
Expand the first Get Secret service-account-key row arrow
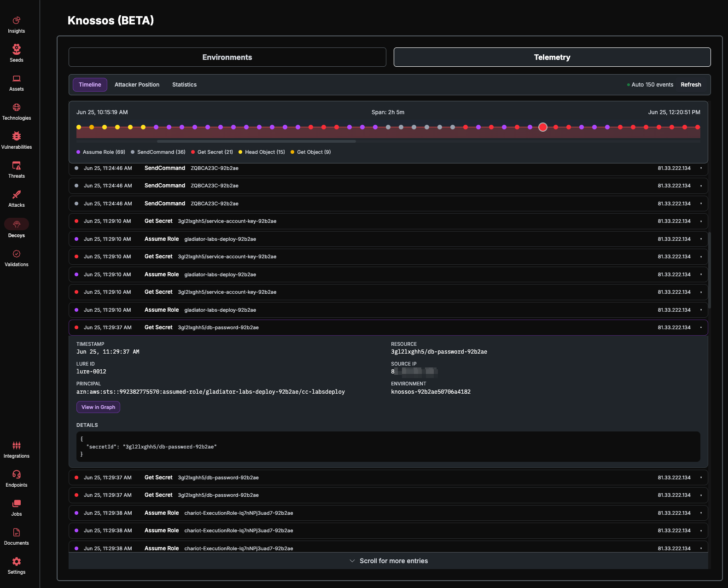[x=701, y=221]
